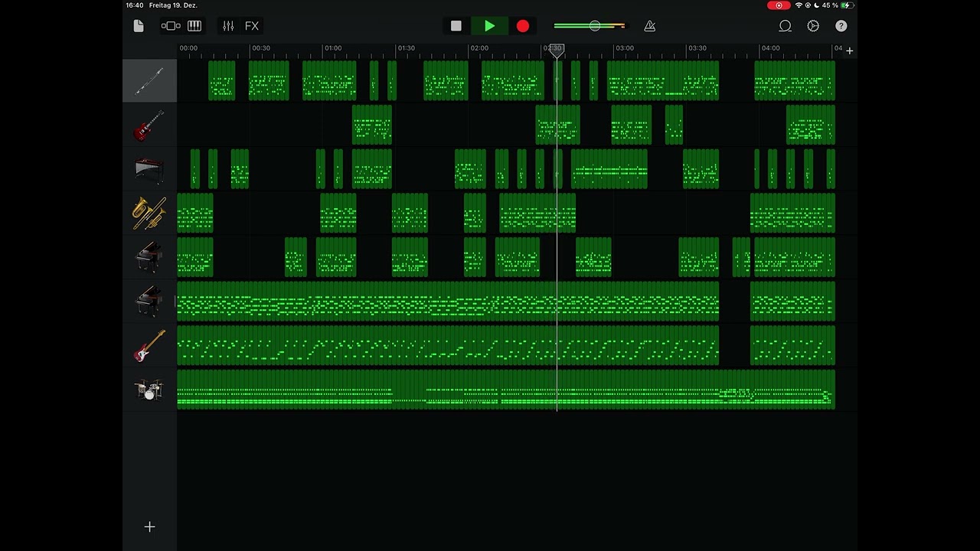Select the second grand piano track
980x551 pixels.
149,301
